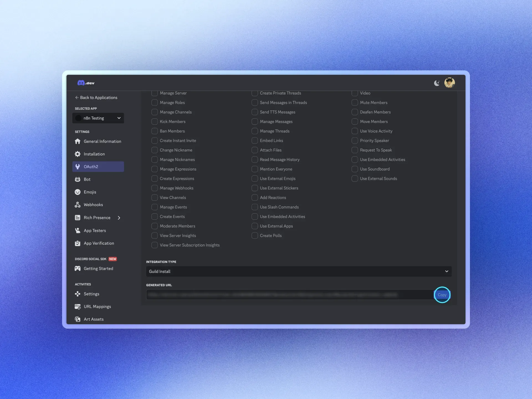Open the Installation settings page
The height and width of the screenshot is (399, 532).
click(98, 154)
